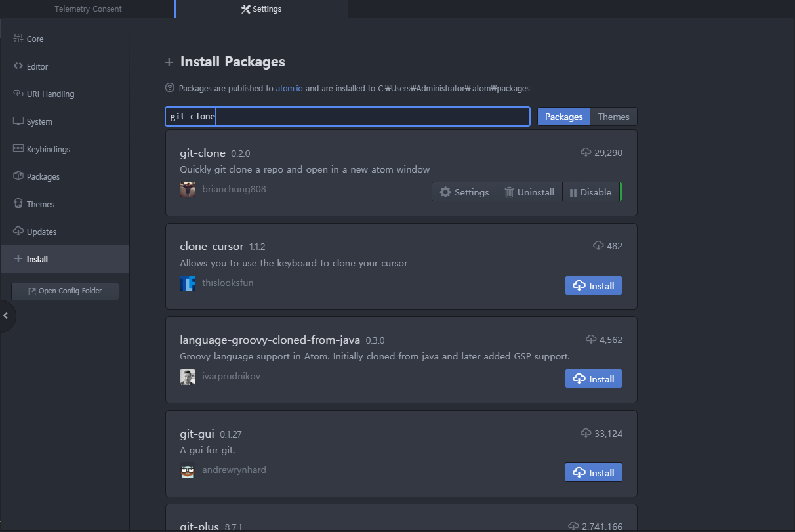Click the plus icon beside Install Packages heading
Screen dimensions: 795x532
pos(169,62)
